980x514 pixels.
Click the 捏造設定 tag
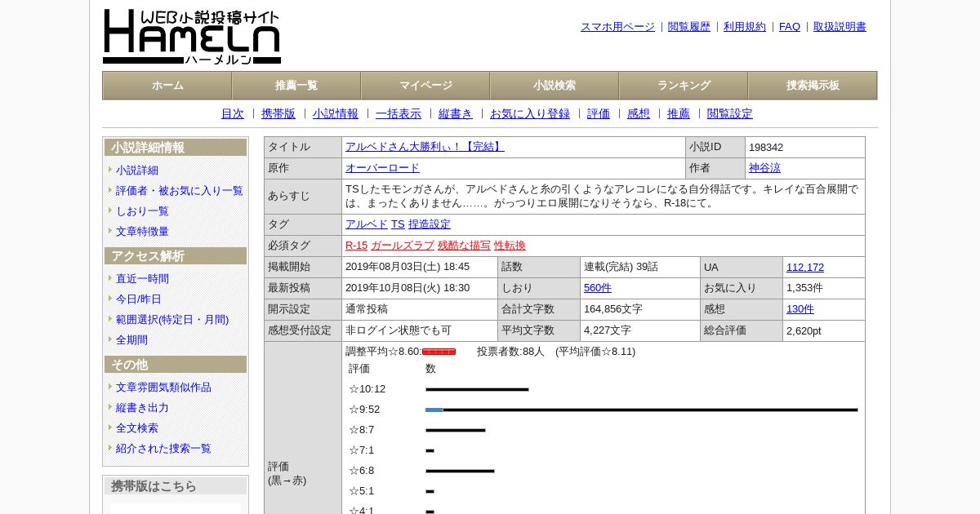pyautogui.click(x=430, y=224)
